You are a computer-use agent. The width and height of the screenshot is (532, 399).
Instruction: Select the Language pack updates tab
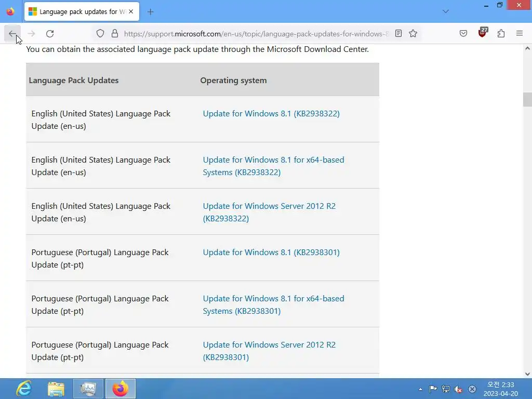tap(82, 11)
